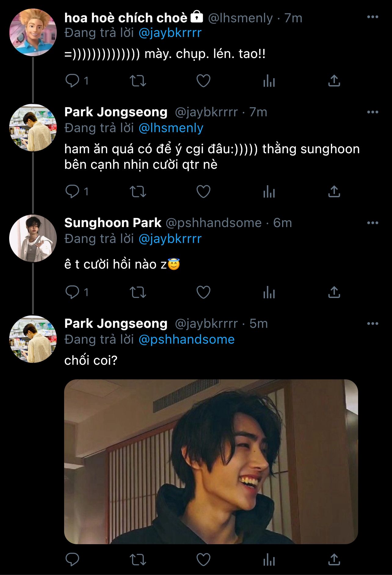Share the "mày. chụp. lén. tao!!" tweet
This screenshot has height=575, width=392.
coord(334,81)
